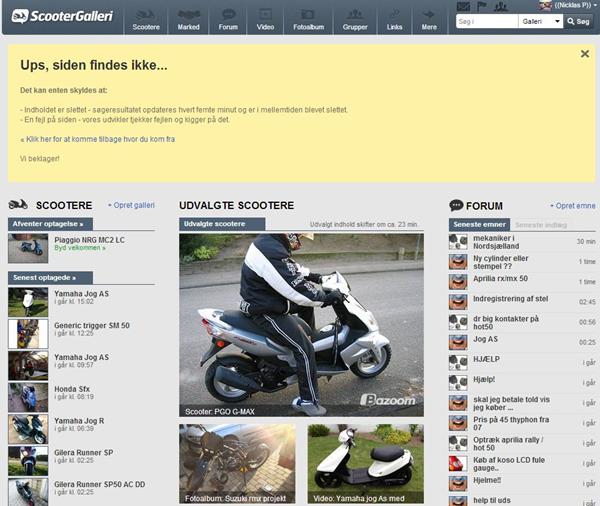Open the featured PGO G-MAX image
Image resolution: width=600 pixels, height=506 pixels.
pos(301,325)
